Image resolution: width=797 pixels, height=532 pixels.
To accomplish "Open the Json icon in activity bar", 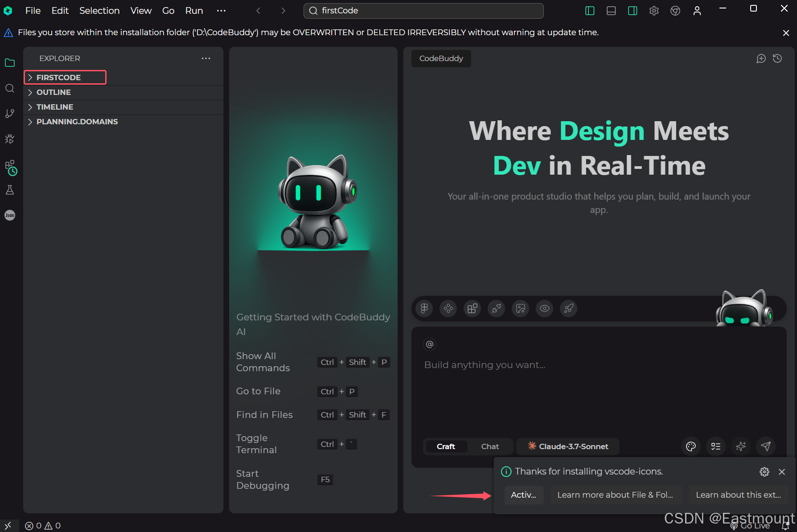I will click(10, 215).
